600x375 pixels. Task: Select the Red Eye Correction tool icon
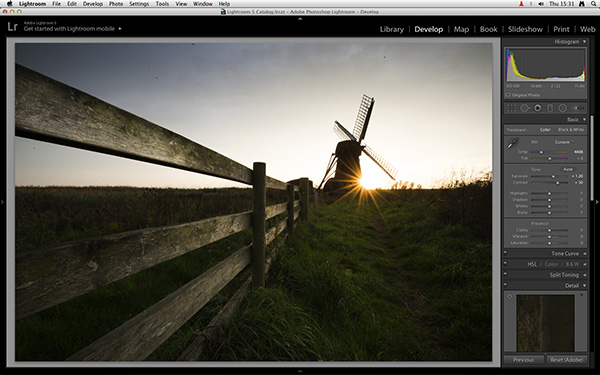point(538,108)
